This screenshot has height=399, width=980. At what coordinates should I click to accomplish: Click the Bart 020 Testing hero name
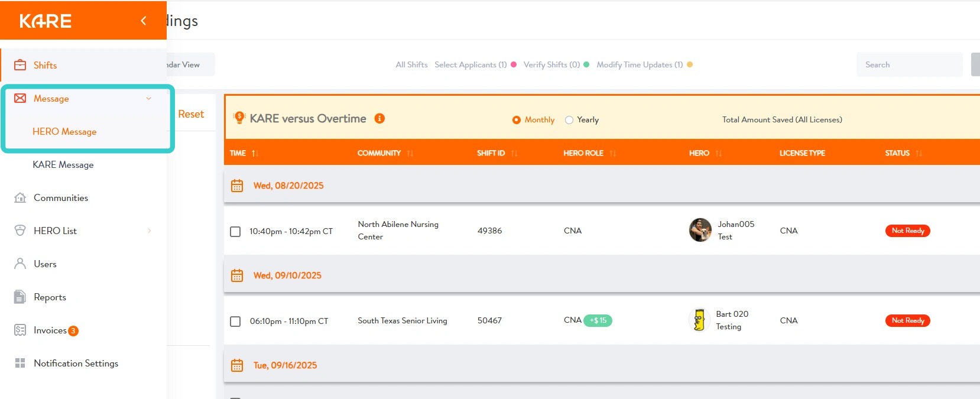point(732,320)
